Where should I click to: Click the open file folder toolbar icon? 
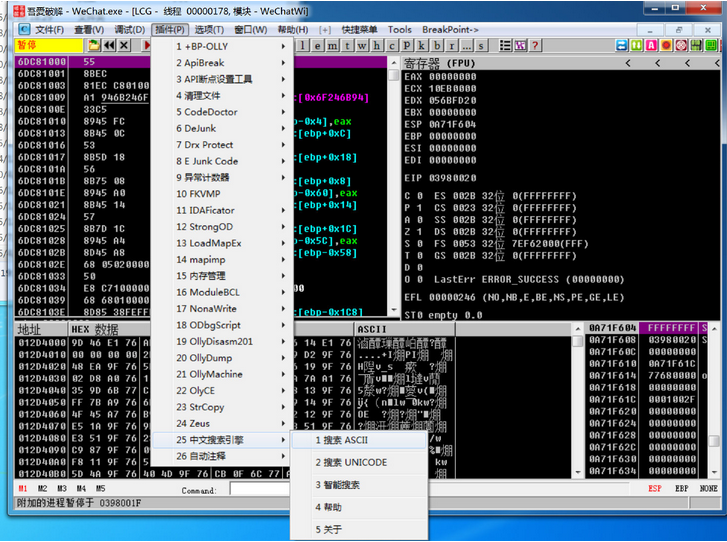tap(94, 45)
